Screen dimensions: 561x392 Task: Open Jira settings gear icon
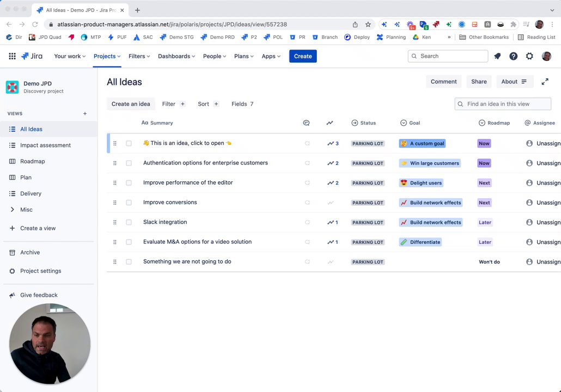[x=529, y=56]
